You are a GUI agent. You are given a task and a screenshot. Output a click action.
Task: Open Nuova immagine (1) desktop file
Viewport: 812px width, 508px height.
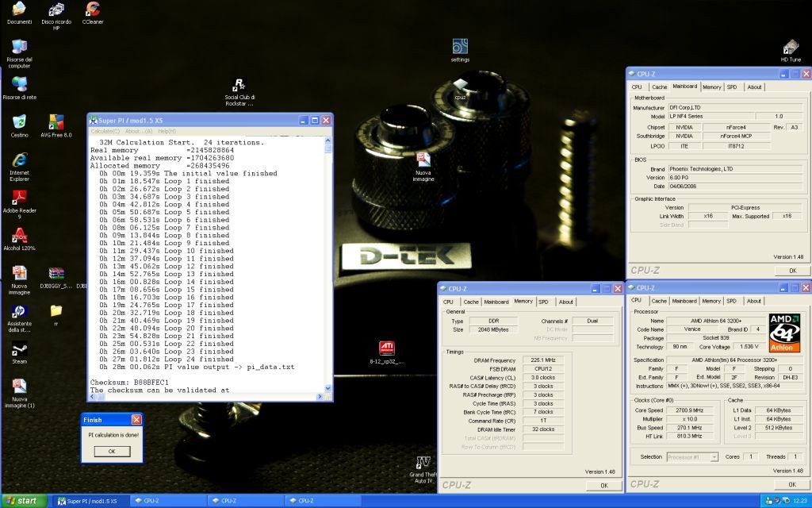pyautogui.click(x=19, y=394)
